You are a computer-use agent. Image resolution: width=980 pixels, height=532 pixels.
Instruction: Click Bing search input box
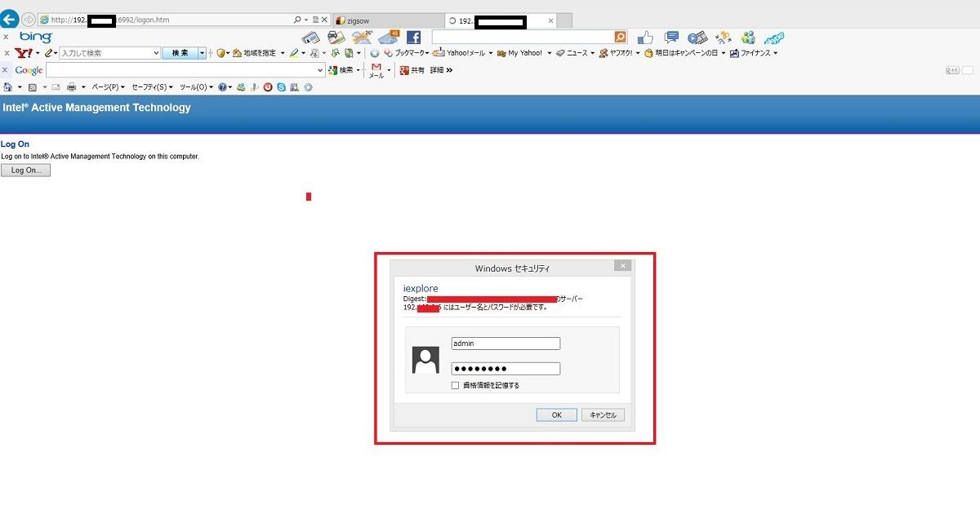(x=523, y=38)
